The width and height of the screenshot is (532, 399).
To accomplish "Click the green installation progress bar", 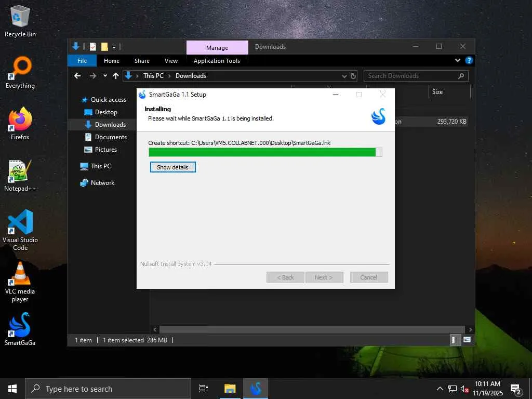I will 265,152.
